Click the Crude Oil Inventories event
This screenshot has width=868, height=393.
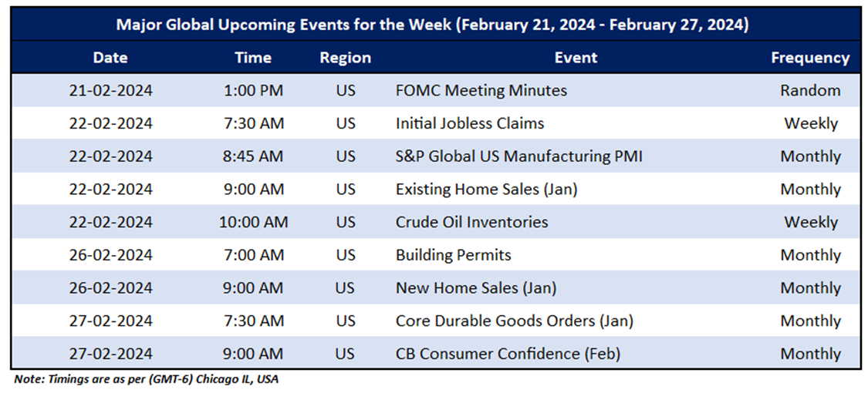(471, 222)
